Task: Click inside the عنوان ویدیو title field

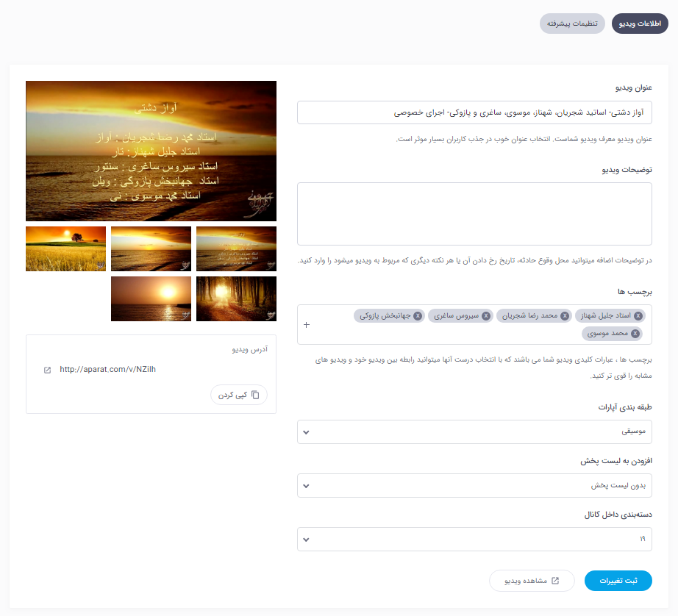Action: pyautogui.click(x=474, y=112)
